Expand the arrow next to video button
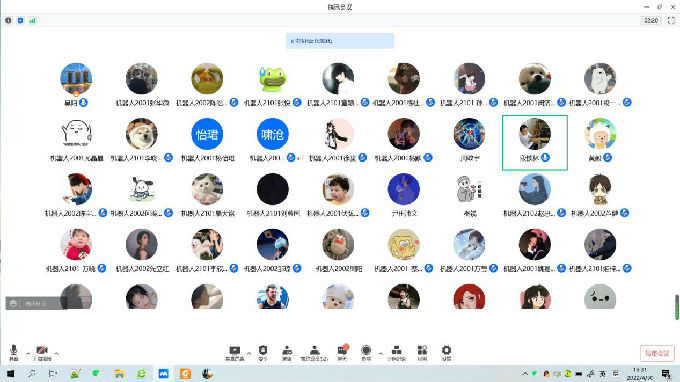This screenshot has height=382, width=680. [x=56, y=353]
